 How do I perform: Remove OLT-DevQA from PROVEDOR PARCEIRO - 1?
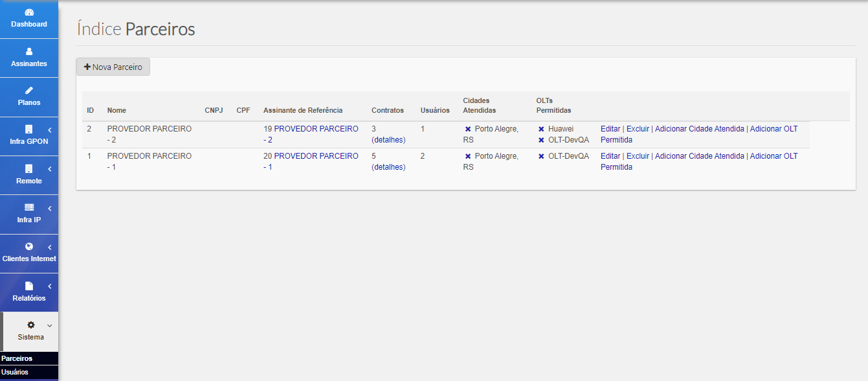click(x=541, y=156)
